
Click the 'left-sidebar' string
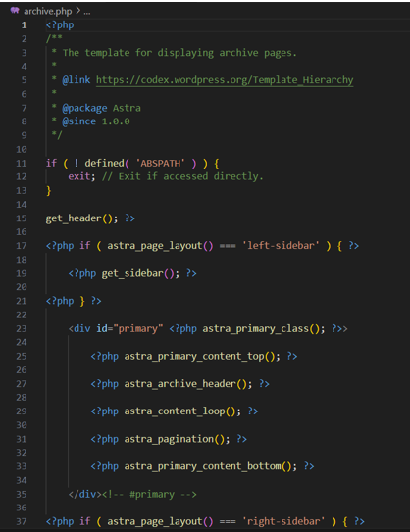click(x=281, y=245)
